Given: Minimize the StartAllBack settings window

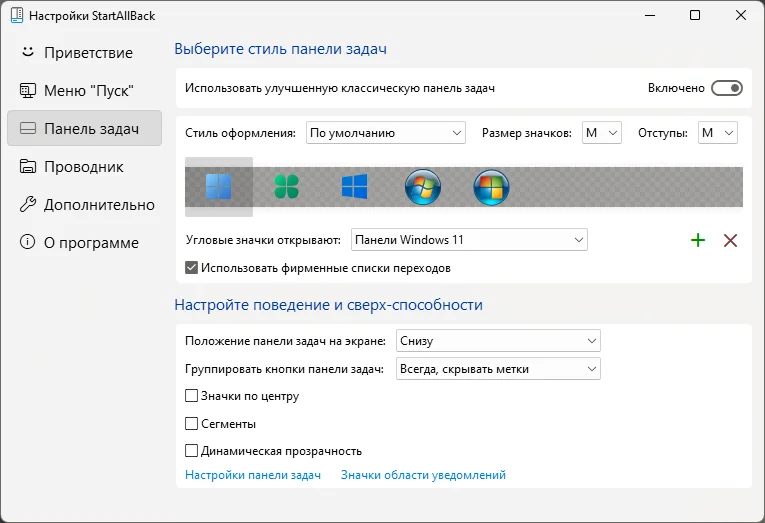Looking at the screenshot, I should 650,15.
